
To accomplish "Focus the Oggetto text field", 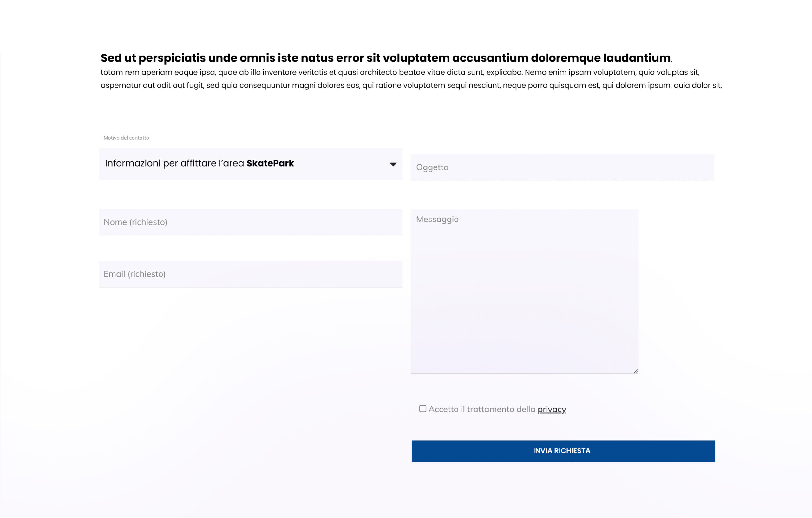I will [x=562, y=167].
